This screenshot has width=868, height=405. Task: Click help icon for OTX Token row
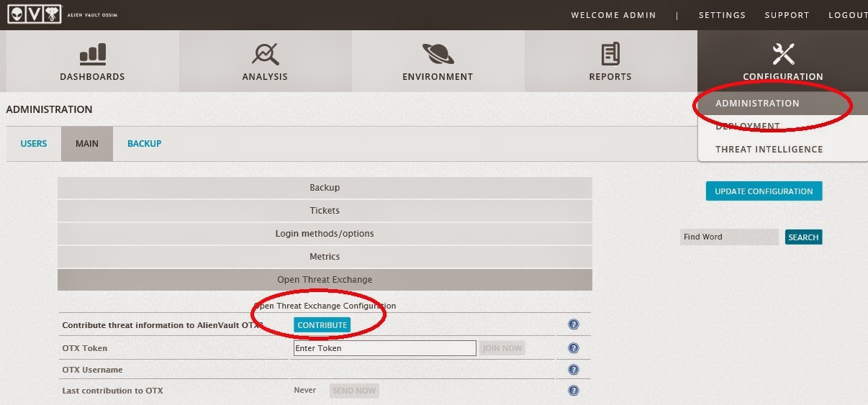tap(574, 348)
